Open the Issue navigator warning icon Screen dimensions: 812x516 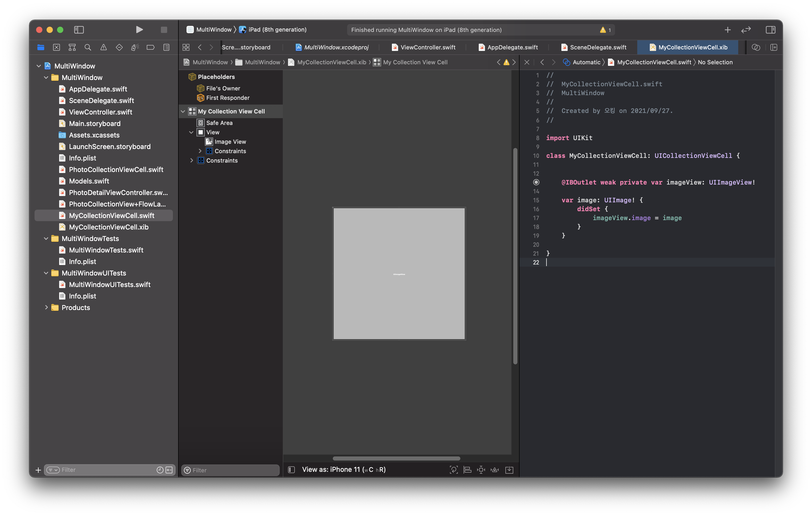pos(104,47)
